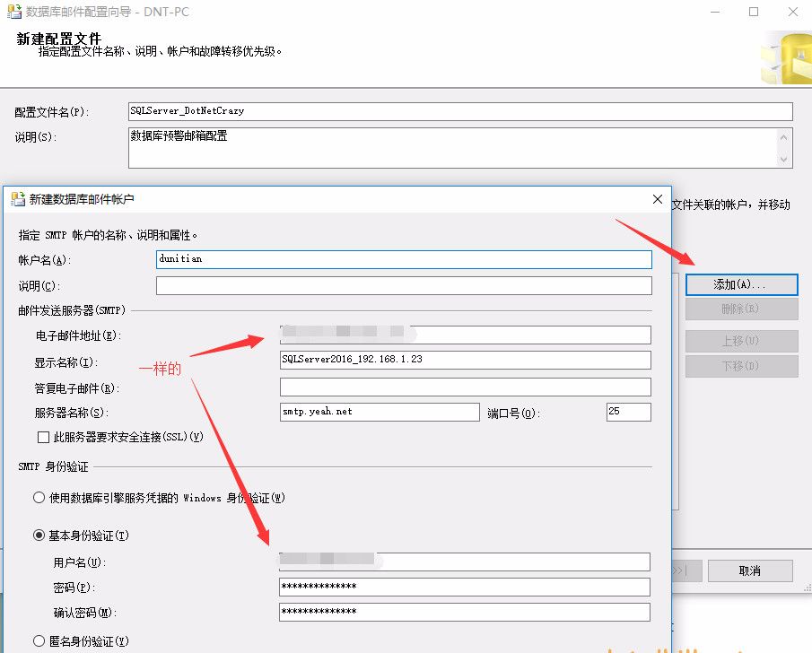Minimize the Database Mail wizard window

click(715, 12)
